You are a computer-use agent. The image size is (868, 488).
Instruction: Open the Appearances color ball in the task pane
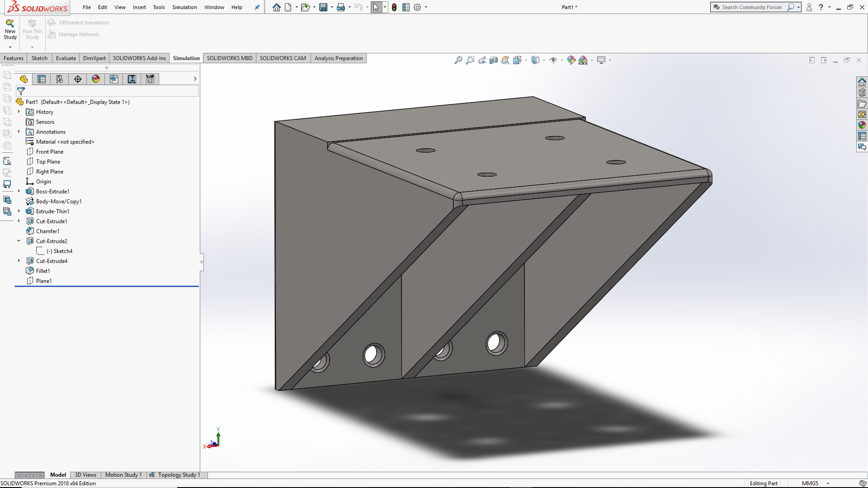(x=862, y=125)
